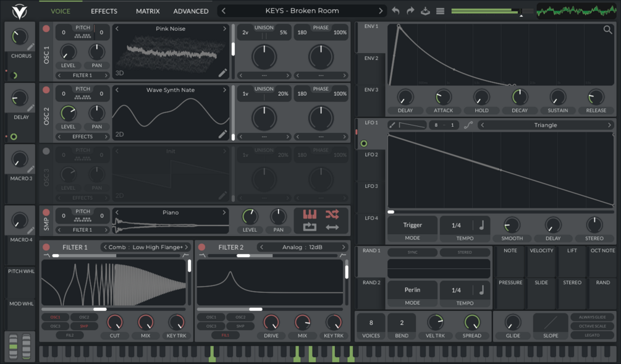Adjust the Filter 1 CUT knob

click(x=115, y=323)
